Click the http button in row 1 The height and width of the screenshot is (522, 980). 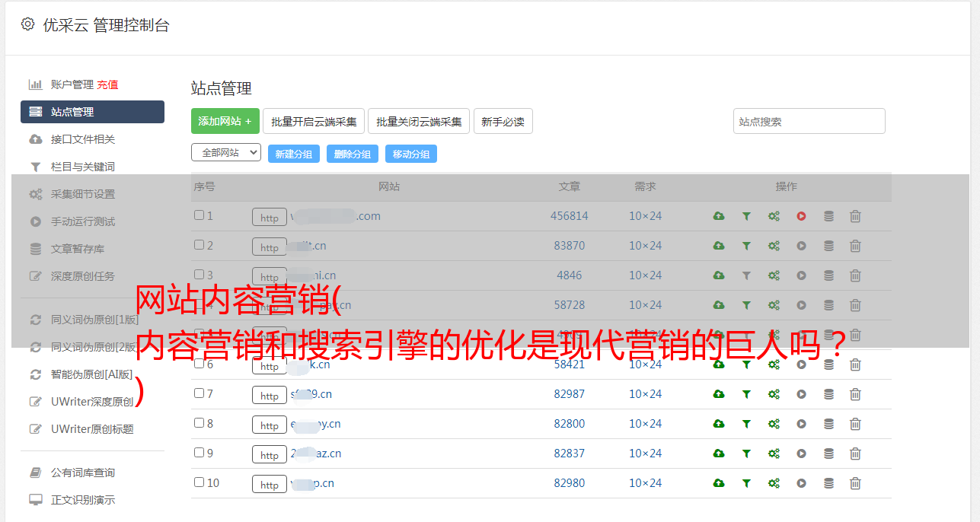[x=270, y=218]
